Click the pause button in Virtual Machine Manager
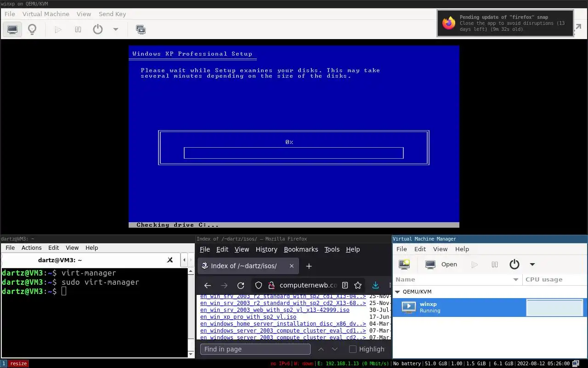588x368 pixels. 495,264
